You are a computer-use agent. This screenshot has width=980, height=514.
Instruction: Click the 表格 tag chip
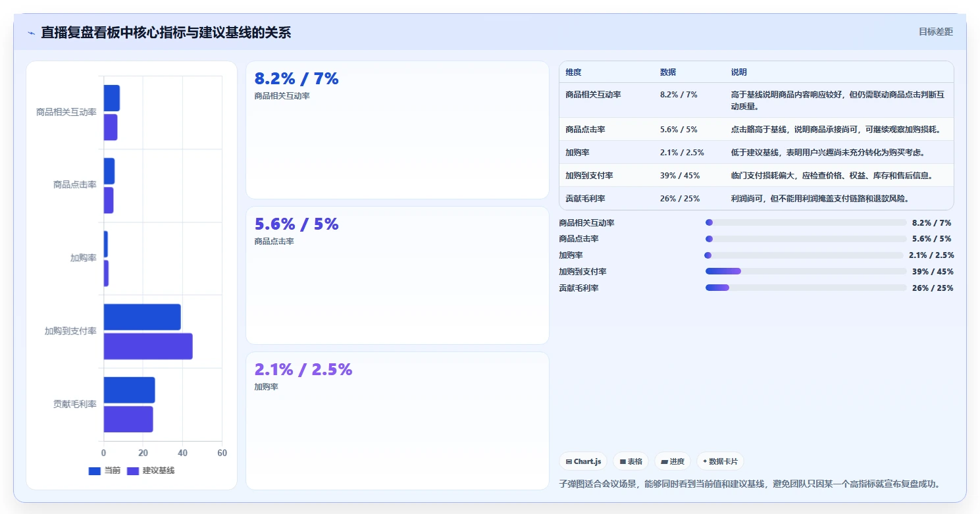[631, 461]
